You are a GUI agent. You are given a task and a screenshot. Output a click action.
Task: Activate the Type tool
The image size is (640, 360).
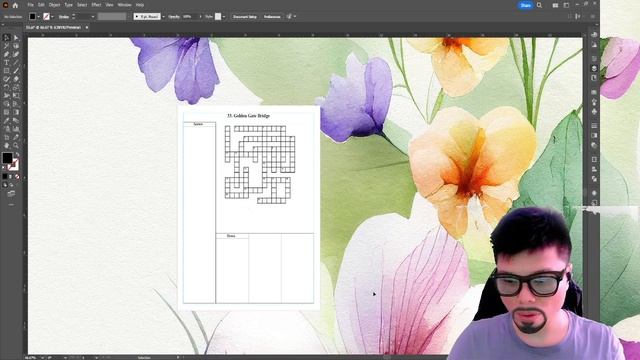tap(7, 62)
